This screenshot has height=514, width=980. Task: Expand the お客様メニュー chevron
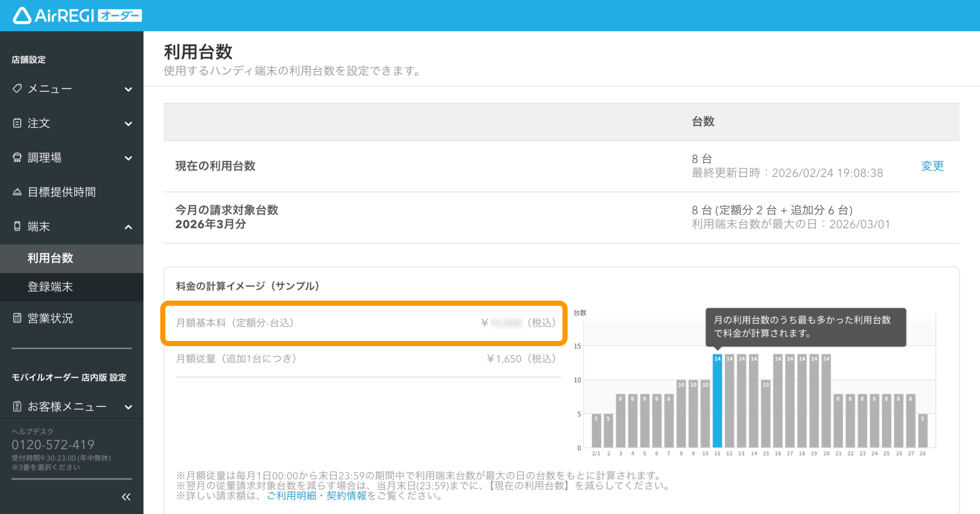[x=129, y=407]
